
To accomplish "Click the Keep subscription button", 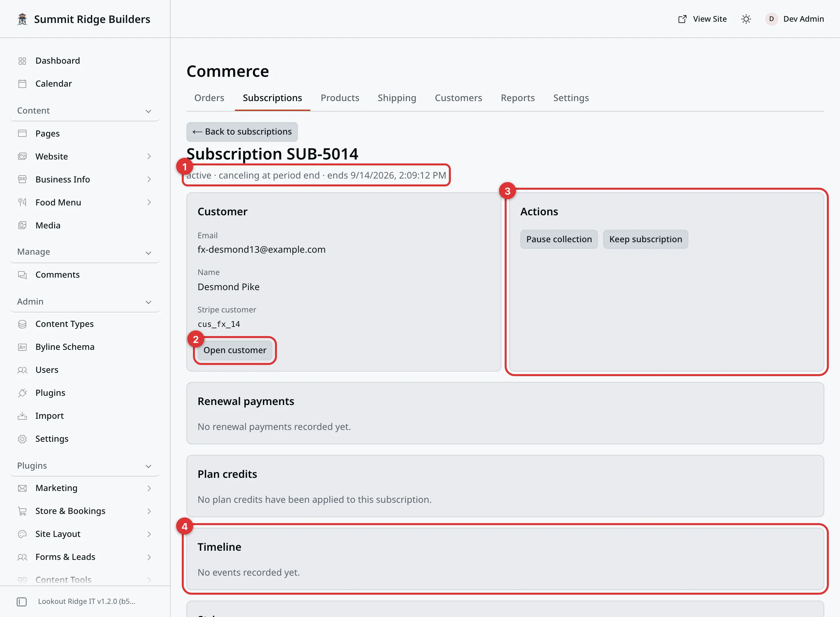I will click(x=645, y=239).
